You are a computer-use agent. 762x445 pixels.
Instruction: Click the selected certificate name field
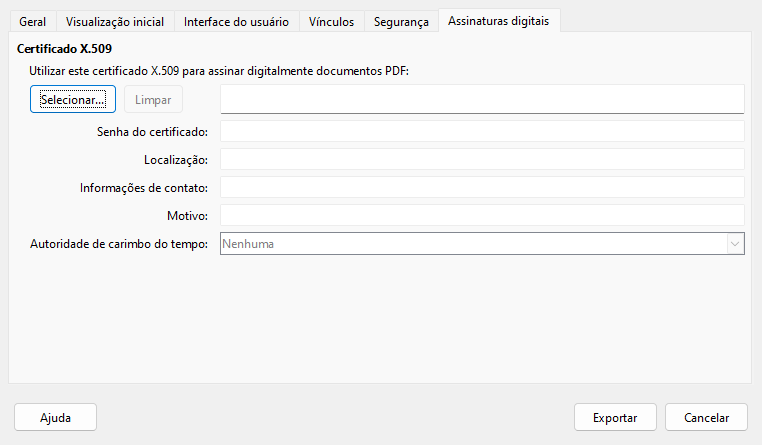click(x=482, y=99)
